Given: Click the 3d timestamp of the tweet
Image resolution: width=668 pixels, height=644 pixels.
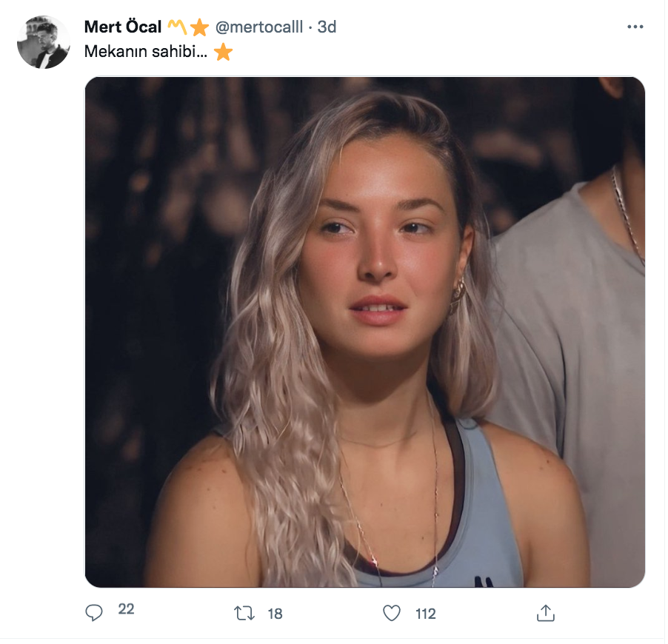Looking at the screenshot, I should tap(327, 27).
